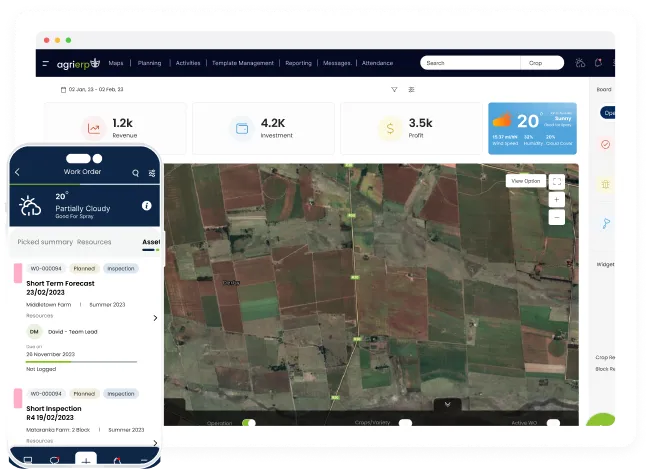Click pink color marker of Short Inspection
This screenshot has height=469, width=651.
(18, 398)
